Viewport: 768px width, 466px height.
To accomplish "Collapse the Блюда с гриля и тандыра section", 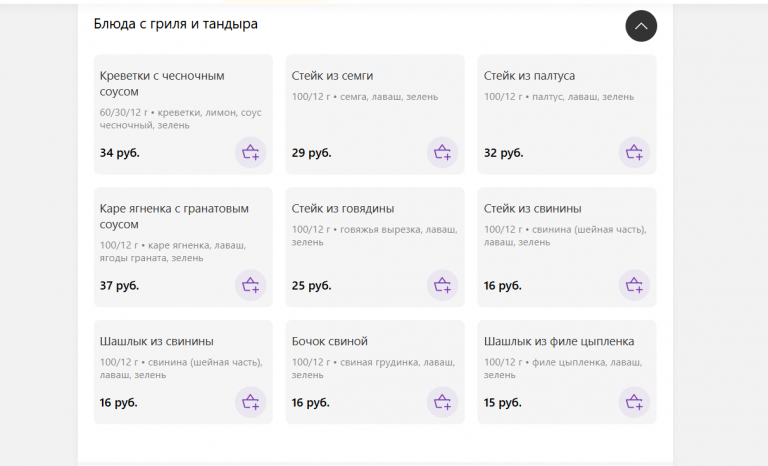I will tap(641, 26).
